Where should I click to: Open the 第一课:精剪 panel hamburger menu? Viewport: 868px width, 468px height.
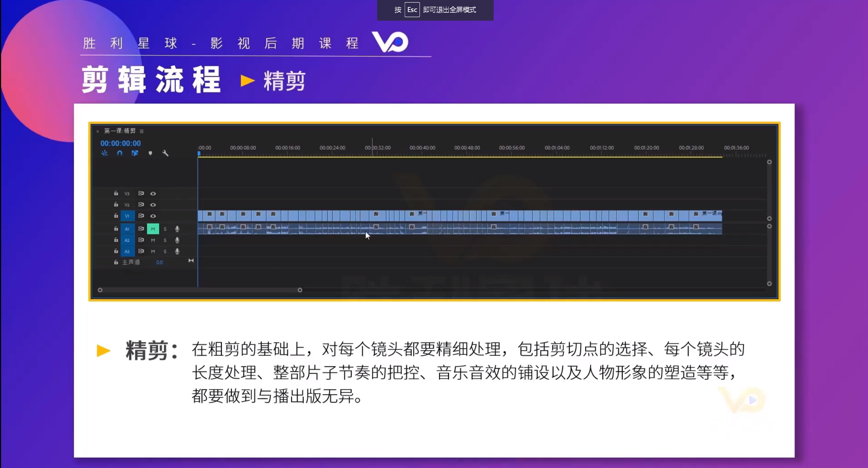coord(142,131)
